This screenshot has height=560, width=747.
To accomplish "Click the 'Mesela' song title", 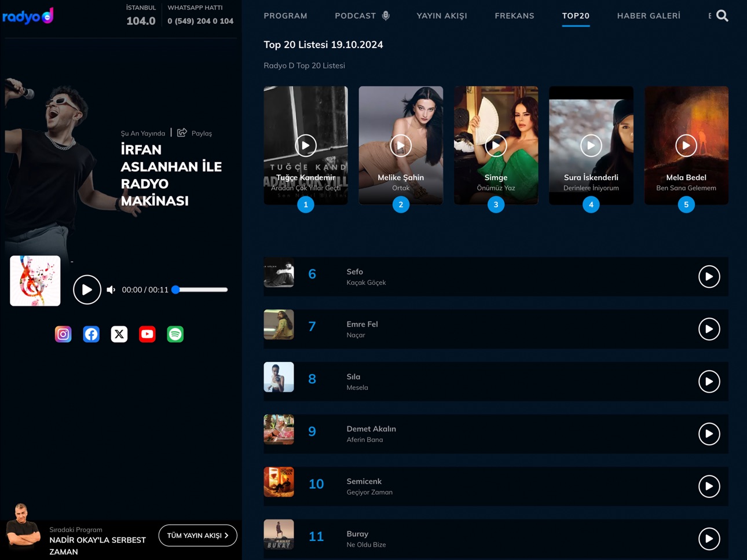I will pyautogui.click(x=357, y=387).
